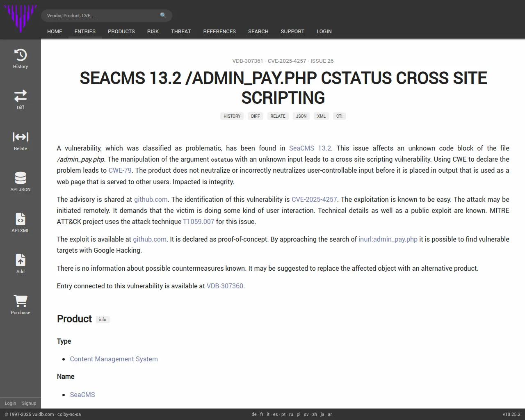Viewport: 525px width, 420px height.
Task: Open the Relate icon in sidebar
Action: [21, 137]
